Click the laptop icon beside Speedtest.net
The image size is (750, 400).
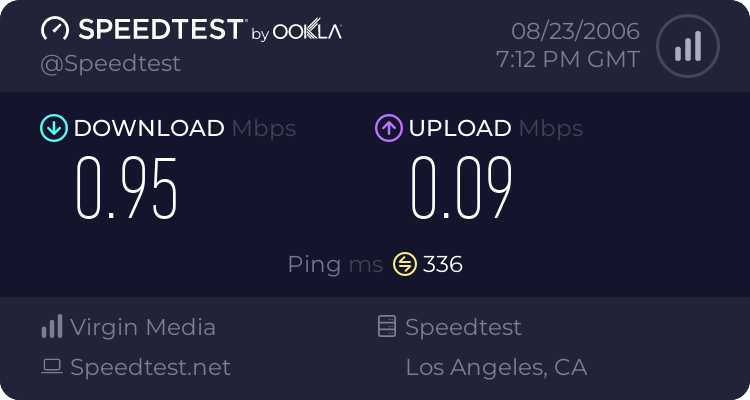pyautogui.click(x=52, y=368)
